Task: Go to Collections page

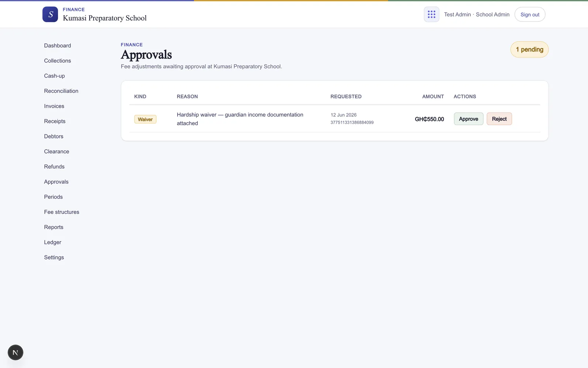Action: 58,61
